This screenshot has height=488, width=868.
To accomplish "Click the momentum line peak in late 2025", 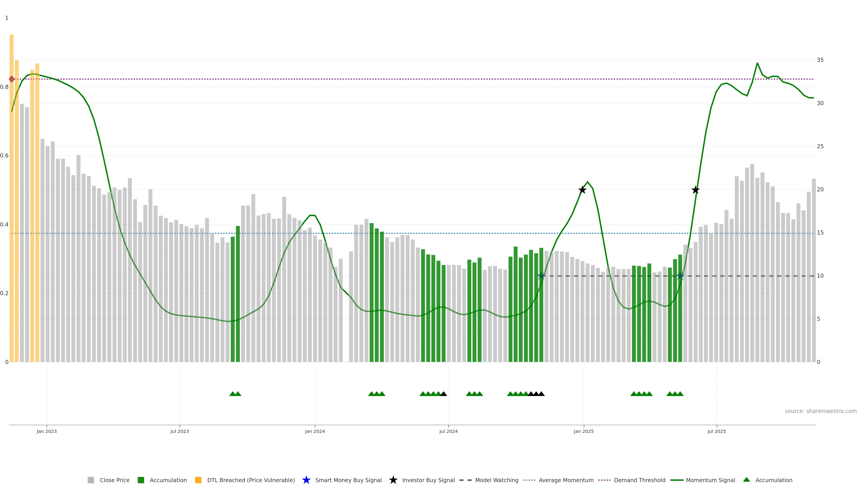I will point(757,63).
